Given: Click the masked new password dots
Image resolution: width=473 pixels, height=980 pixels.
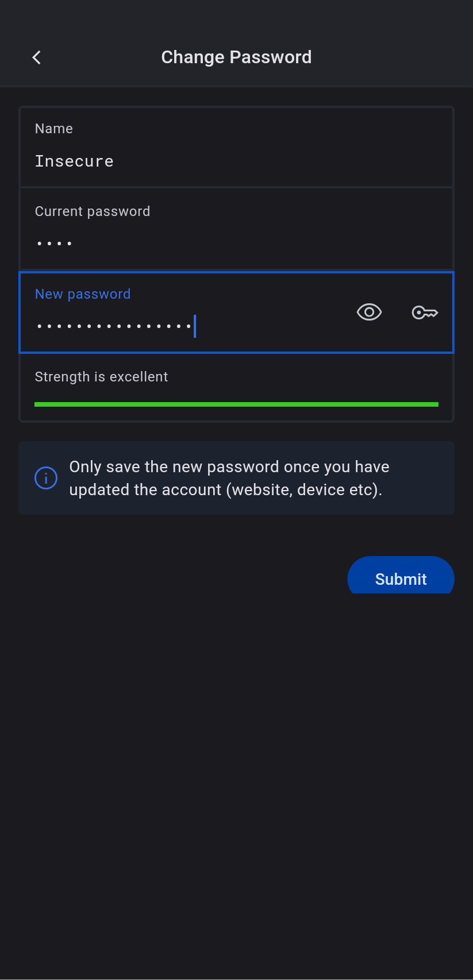Looking at the screenshot, I should [114, 326].
